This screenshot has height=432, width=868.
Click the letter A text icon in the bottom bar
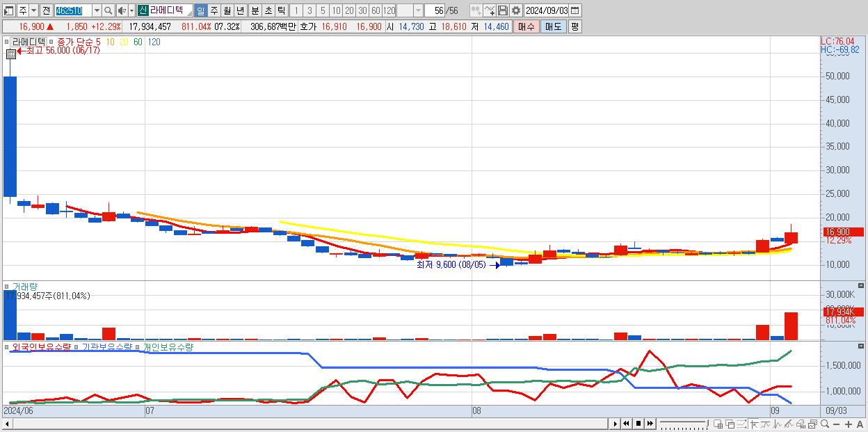click(860, 424)
